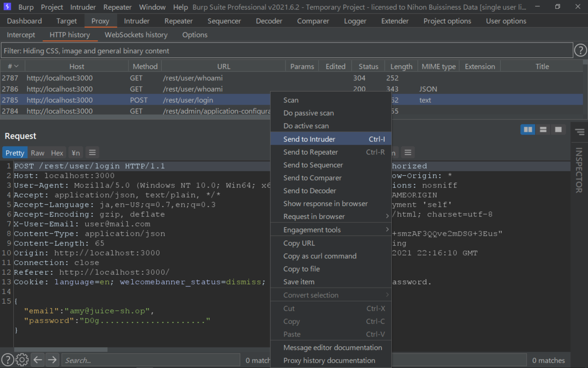
Task: Choose Send to Comparer
Action: coord(331,178)
